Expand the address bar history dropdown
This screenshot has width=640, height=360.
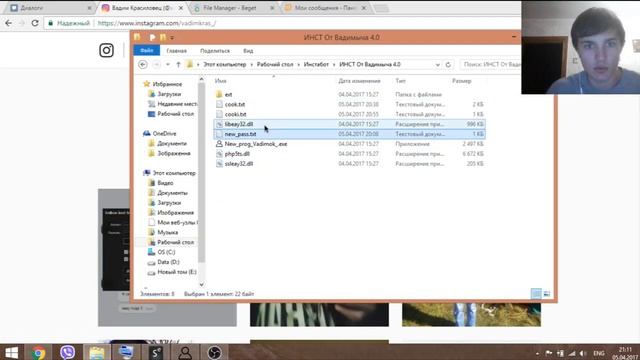click(438, 65)
